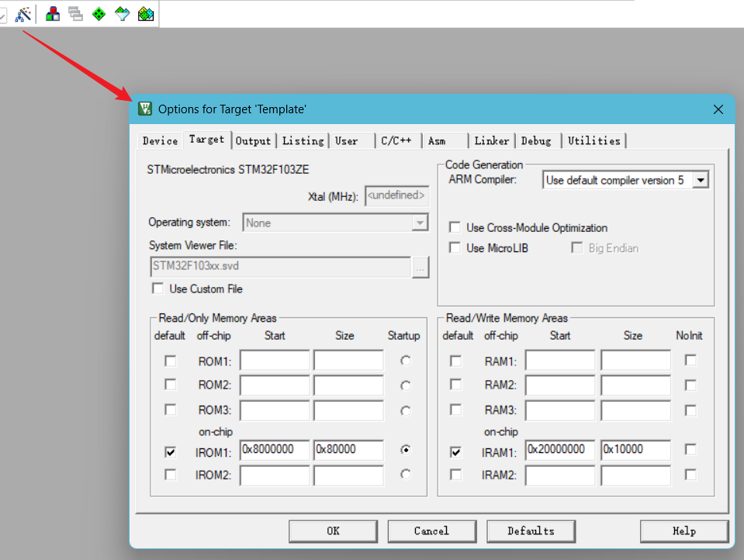Check ROM1 default checkbox
This screenshot has height=560, width=744.
pos(171,361)
